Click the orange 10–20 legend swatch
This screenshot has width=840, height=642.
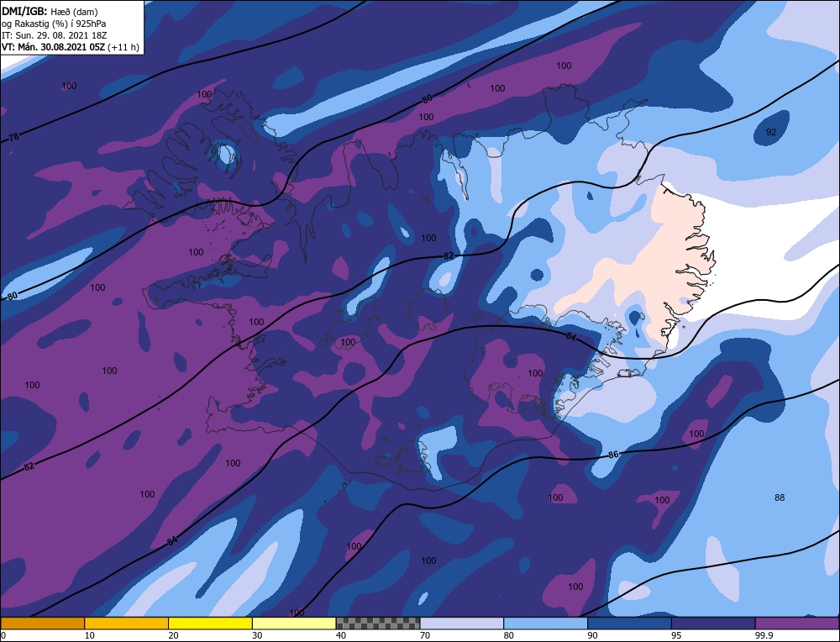pos(127,623)
